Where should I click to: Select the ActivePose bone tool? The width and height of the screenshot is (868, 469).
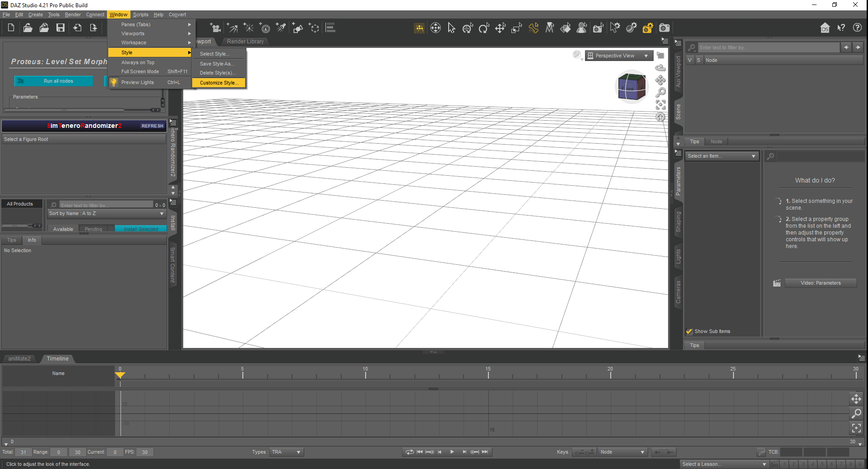(534, 28)
